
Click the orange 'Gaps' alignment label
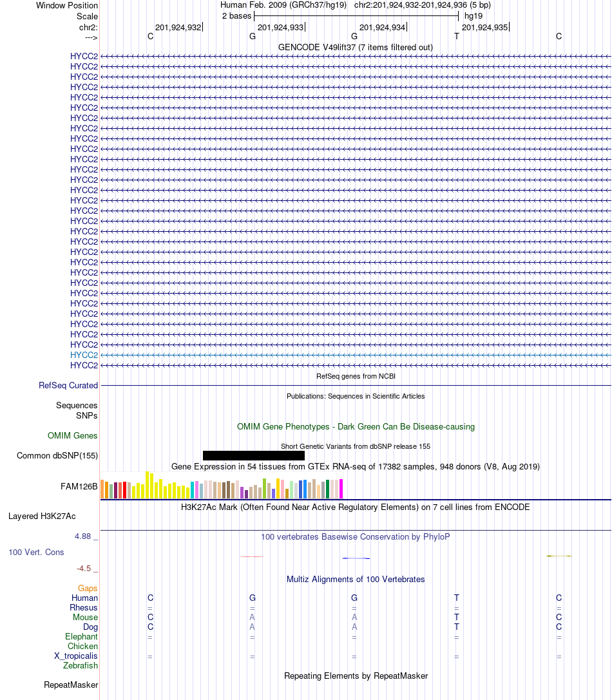tap(88, 589)
